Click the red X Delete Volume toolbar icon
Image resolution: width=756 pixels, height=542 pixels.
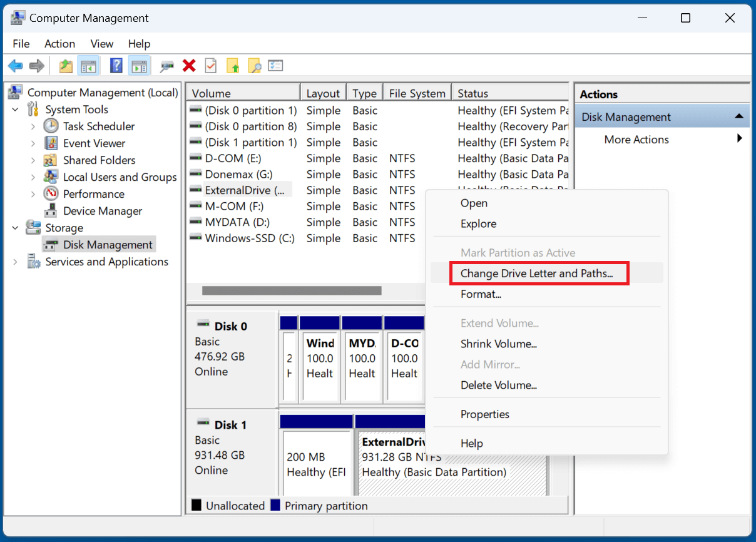pos(189,65)
